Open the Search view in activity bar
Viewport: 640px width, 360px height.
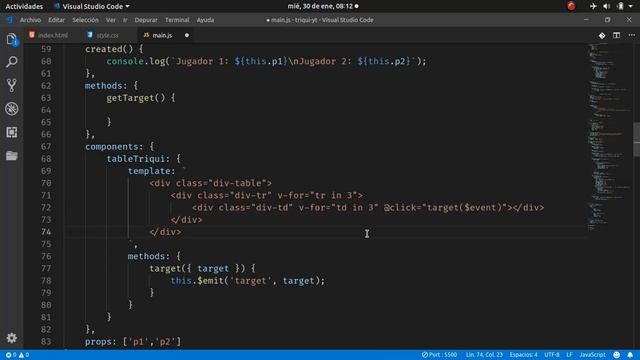(11, 62)
